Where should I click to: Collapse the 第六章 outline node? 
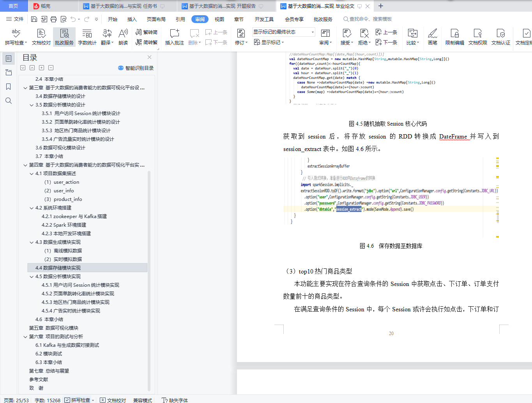click(x=25, y=337)
